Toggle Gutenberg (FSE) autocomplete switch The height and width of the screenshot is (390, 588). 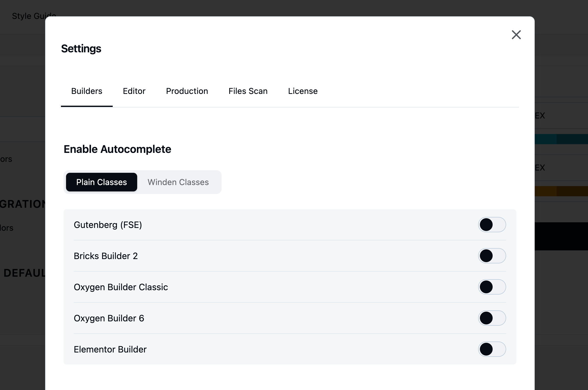point(492,225)
